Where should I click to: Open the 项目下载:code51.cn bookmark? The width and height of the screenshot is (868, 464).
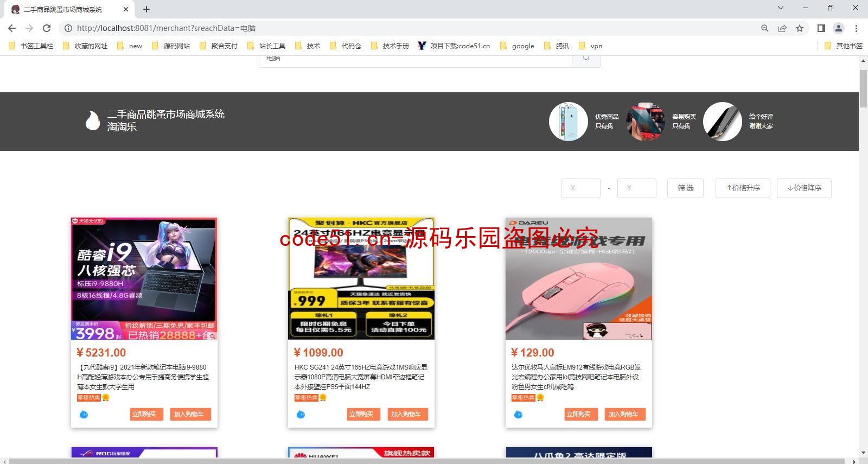tap(454, 46)
